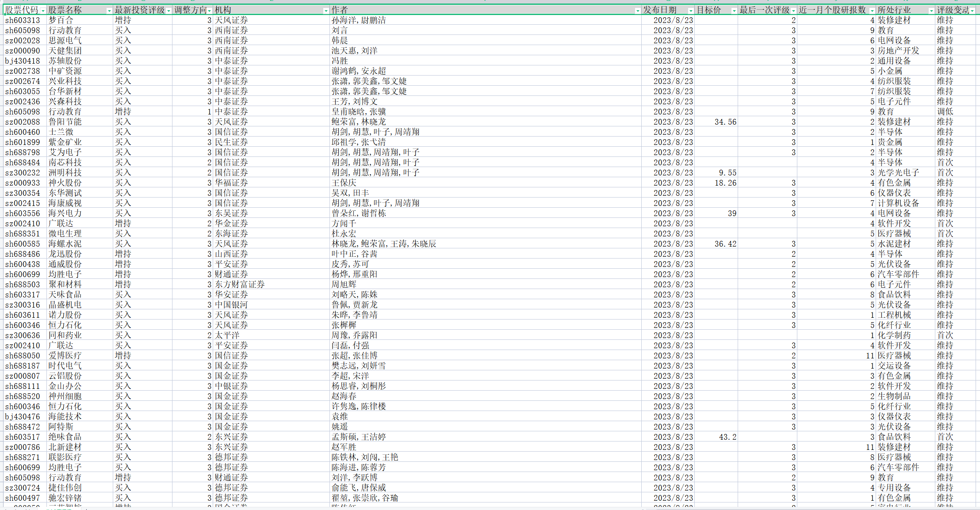The height and width of the screenshot is (510, 980).
Task: Open the 调整方向 column filter dropdown
Action: (209, 11)
